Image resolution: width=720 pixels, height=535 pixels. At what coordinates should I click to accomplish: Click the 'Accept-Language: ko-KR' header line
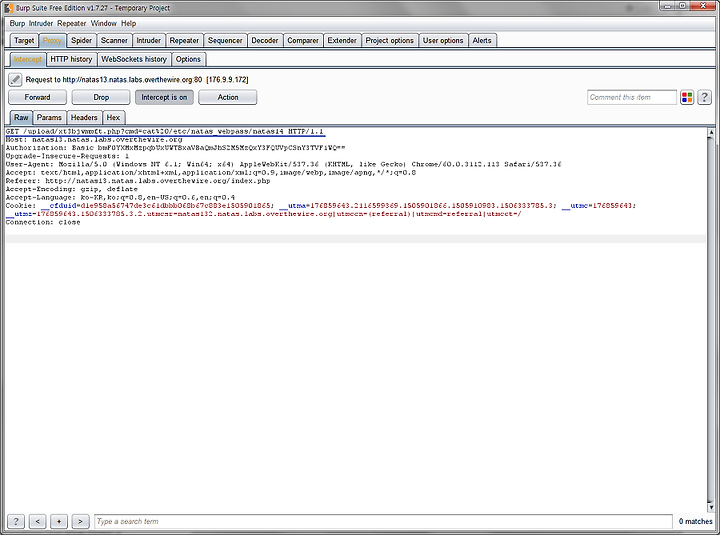pyautogui.click(x=120, y=197)
